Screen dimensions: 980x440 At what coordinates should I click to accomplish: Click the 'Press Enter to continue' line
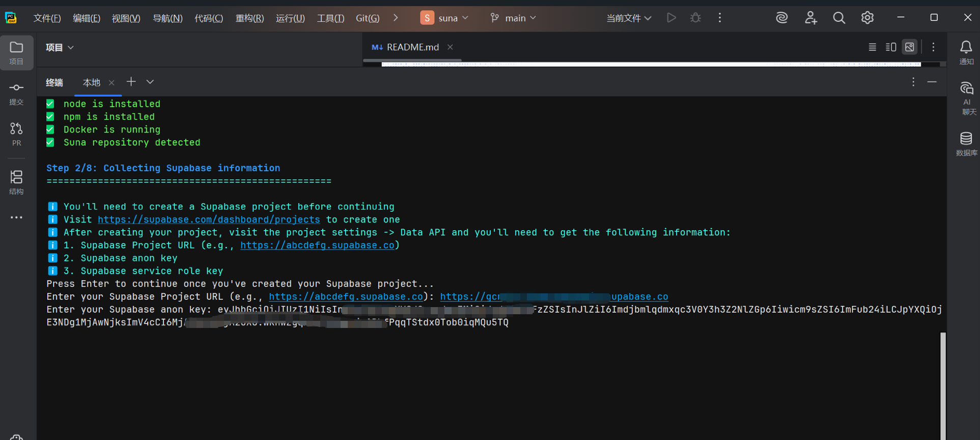(x=240, y=284)
